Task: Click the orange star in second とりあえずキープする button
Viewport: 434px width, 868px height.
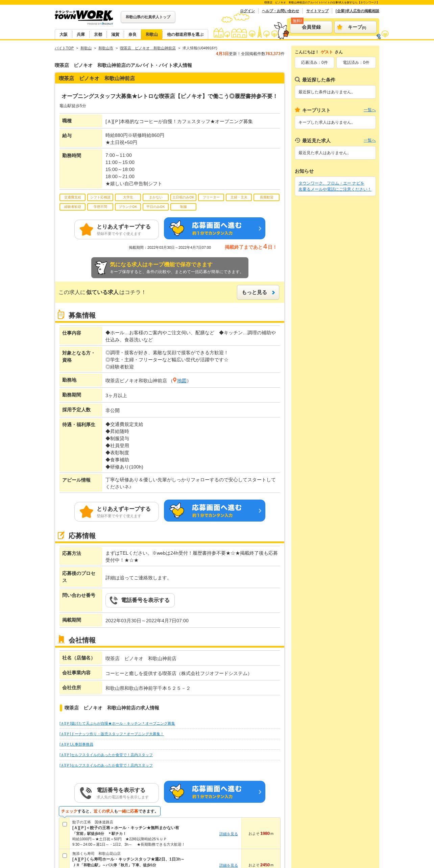Action: pos(87,512)
